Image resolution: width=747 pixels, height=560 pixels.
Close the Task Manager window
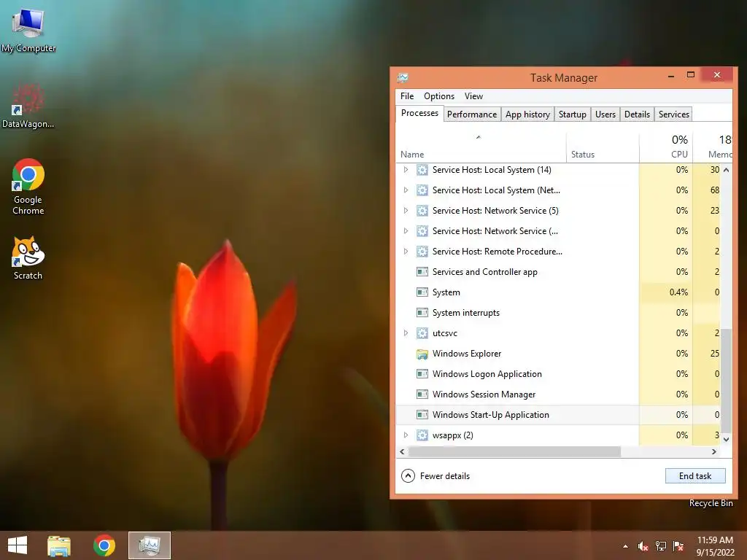[718, 75]
